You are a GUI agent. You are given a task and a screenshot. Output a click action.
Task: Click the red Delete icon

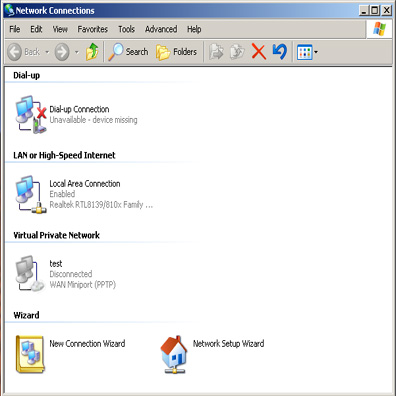pos(259,52)
